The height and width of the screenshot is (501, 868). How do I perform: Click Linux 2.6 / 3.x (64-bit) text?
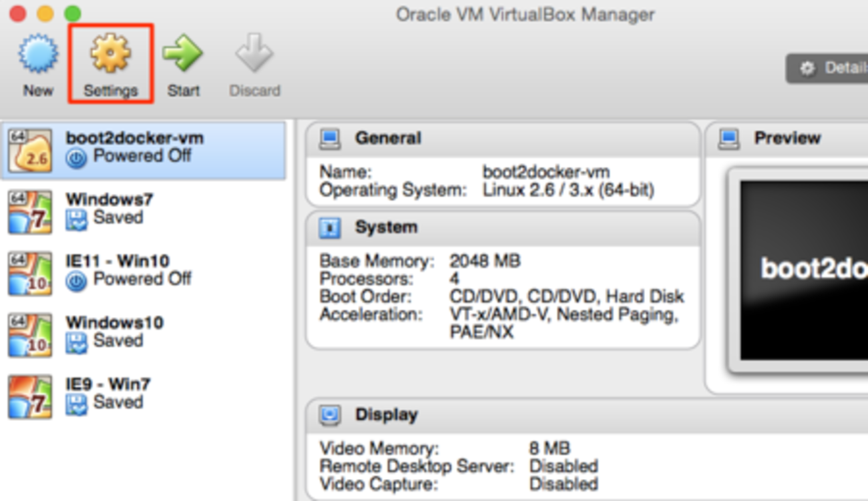(x=568, y=190)
